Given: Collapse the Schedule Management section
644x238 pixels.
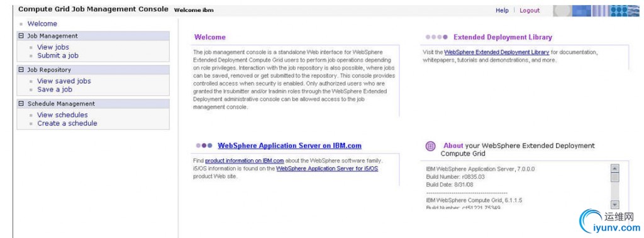Looking at the screenshot, I should [x=21, y=104].
